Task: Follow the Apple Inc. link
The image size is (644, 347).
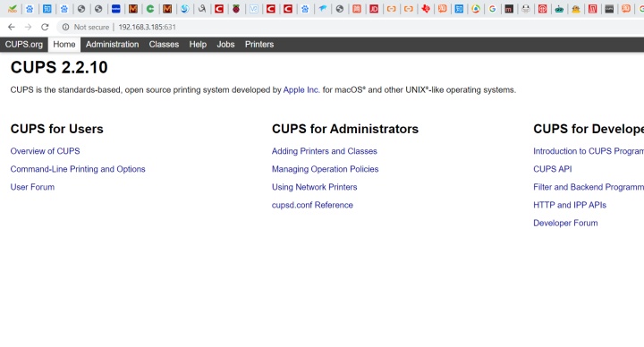Action: (x=301, y=90)
